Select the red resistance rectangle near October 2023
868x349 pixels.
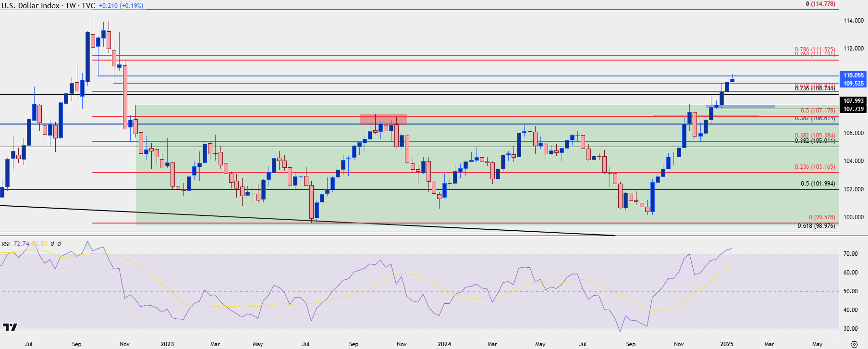click(383, 119)
